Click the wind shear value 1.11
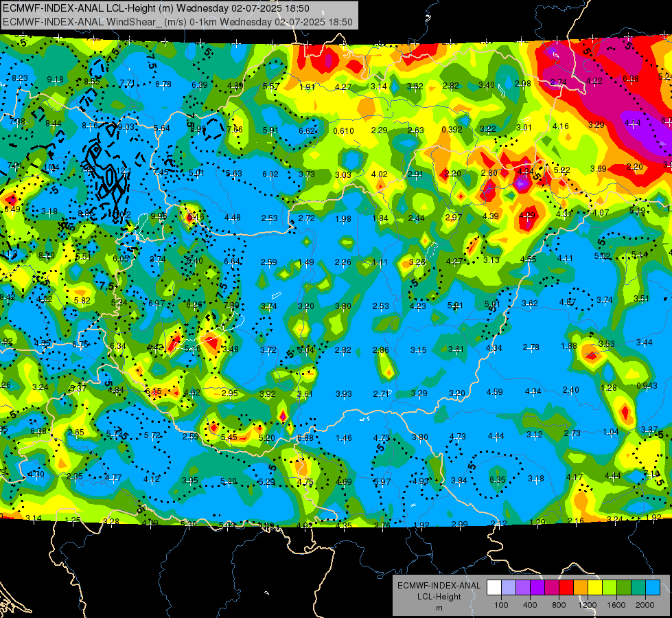The width and height of the screenshot is (672, 618). 380,262
